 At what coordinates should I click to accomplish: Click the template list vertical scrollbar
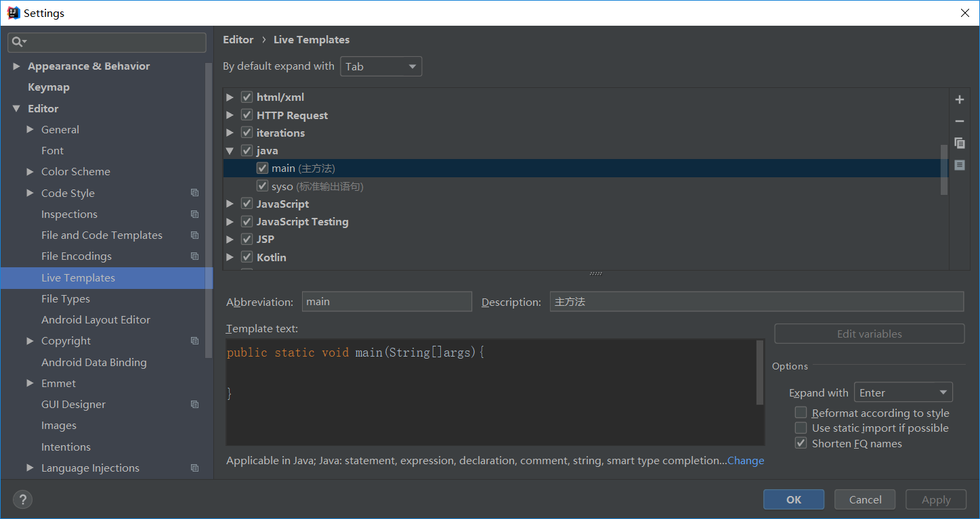944,169
